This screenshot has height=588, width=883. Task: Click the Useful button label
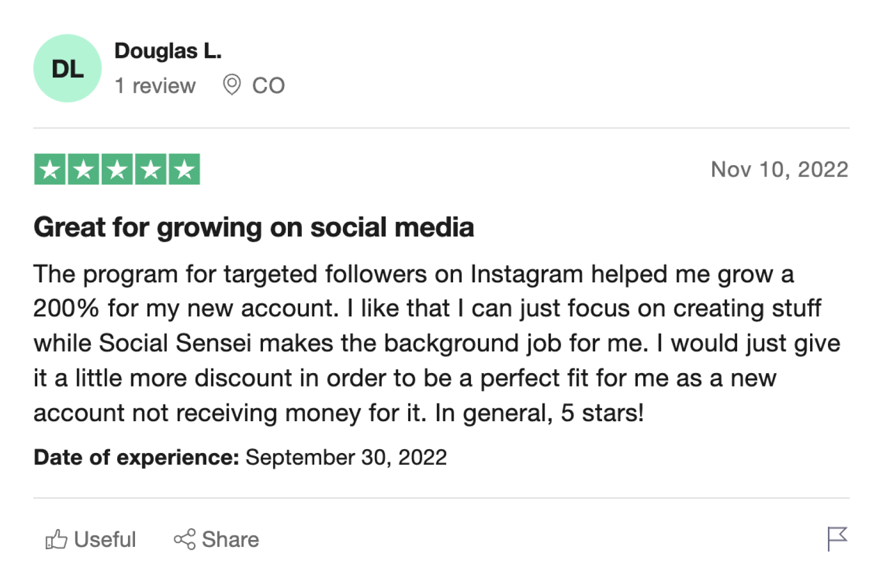(105, 539)
